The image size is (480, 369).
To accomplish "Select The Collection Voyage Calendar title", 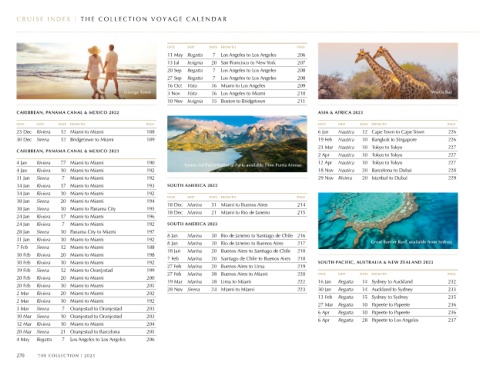I will click(x=154, y=19).
